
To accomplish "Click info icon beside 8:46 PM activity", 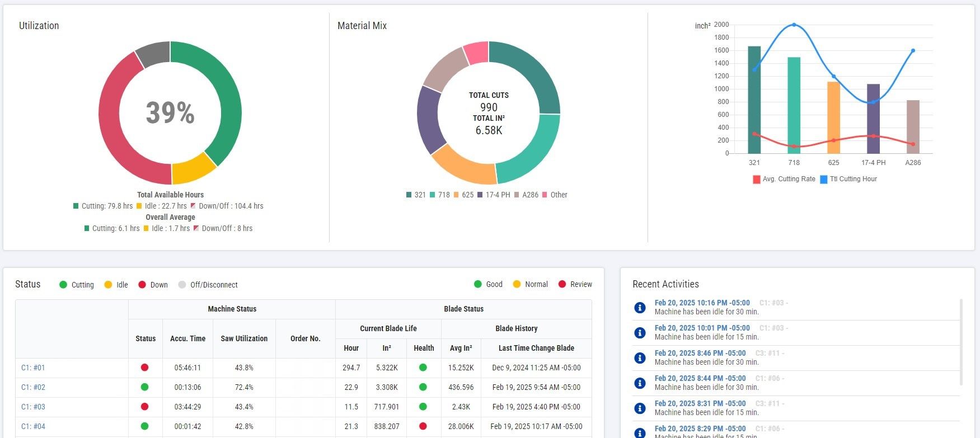I will point(640,358).
